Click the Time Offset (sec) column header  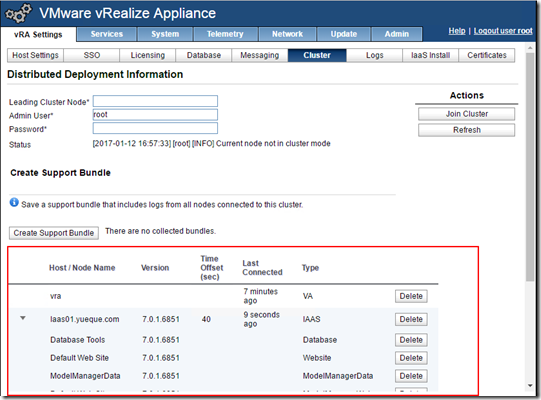(x=212, y=268)
